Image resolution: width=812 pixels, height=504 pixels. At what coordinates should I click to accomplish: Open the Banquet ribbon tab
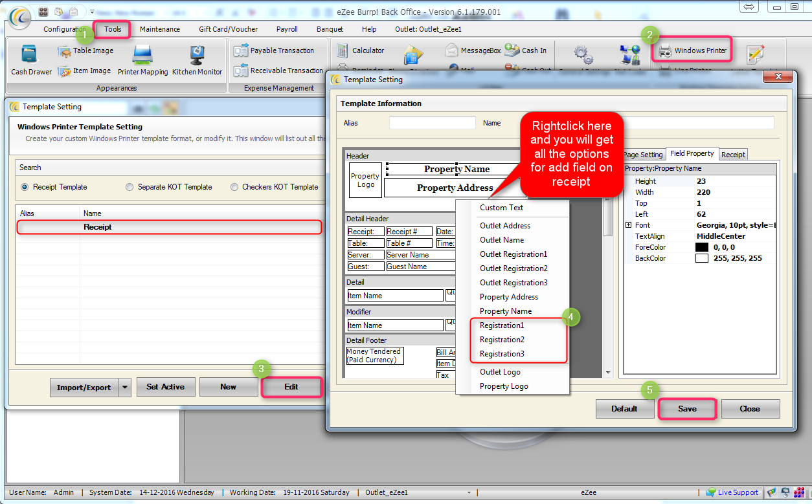[330, 29]
